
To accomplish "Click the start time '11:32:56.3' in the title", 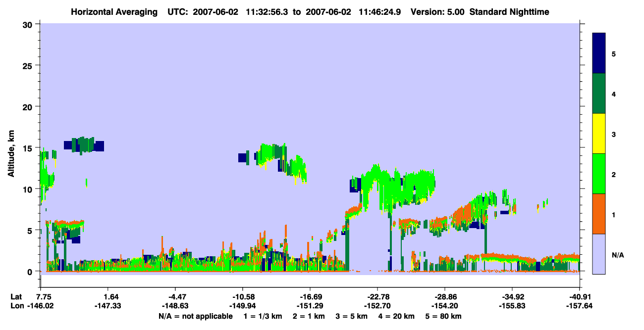I will tap(267, 11).
